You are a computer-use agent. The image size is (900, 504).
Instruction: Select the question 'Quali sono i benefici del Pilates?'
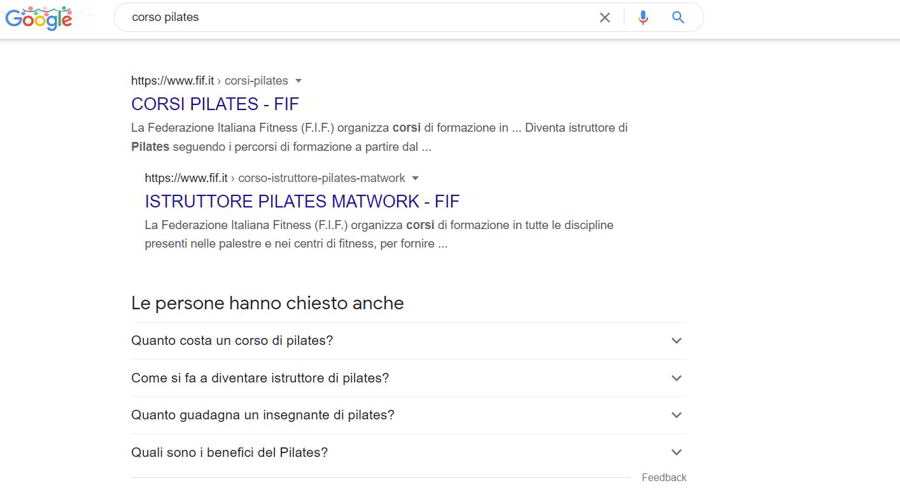[x=229, y=452]
